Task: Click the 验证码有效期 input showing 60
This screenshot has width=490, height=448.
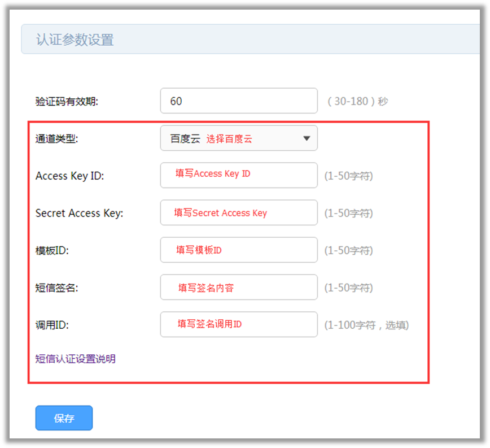Action: [238, 101]
